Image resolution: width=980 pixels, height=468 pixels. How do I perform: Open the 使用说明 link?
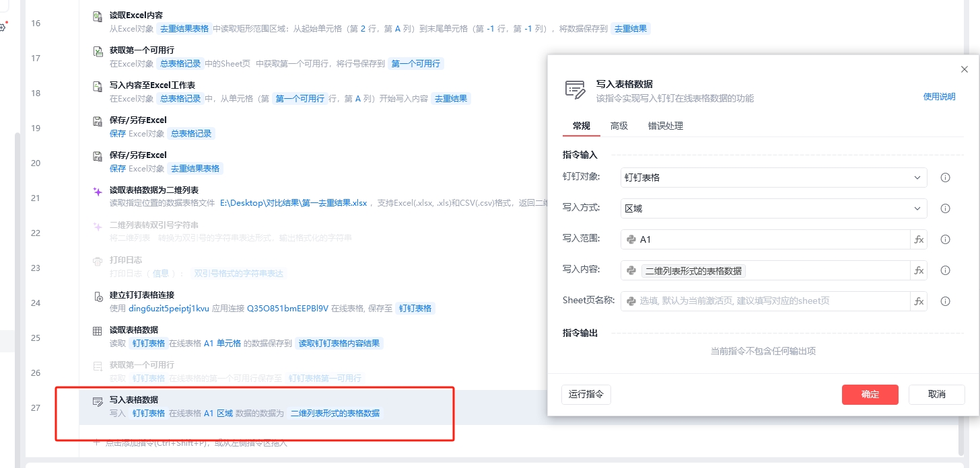click(939, 97)
